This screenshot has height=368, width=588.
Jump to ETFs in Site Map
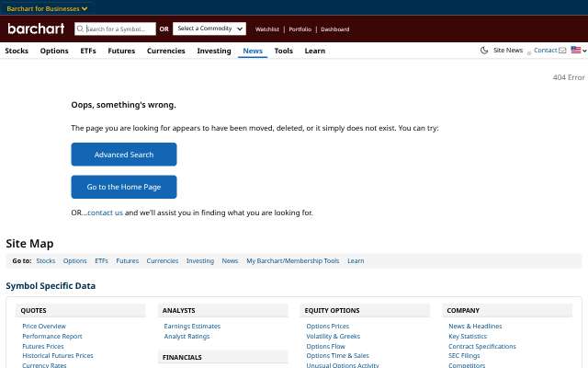tap(101, 261)
